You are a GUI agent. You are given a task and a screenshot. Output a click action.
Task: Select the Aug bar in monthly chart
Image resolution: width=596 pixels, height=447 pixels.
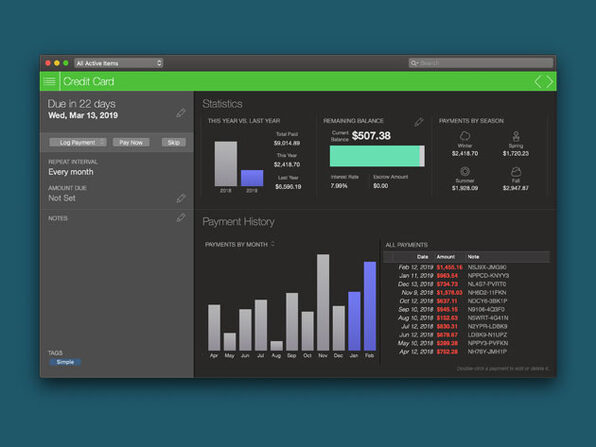coord(276,346)
